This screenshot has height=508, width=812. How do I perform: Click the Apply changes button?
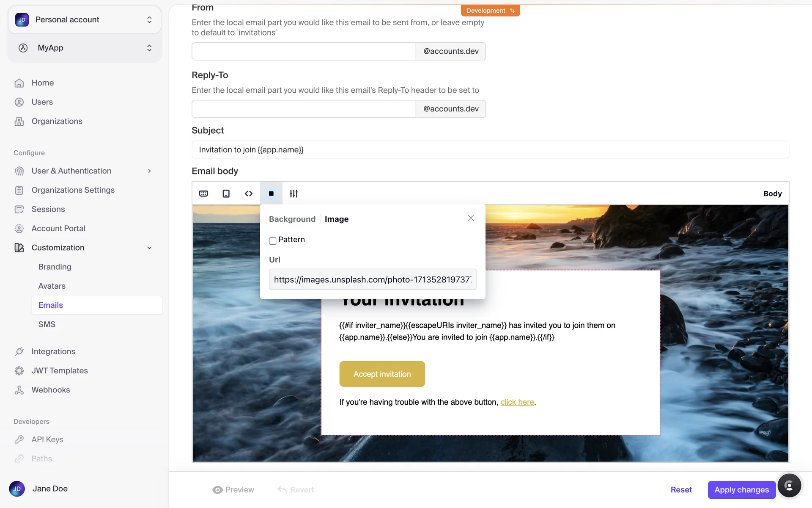point(741,490)
